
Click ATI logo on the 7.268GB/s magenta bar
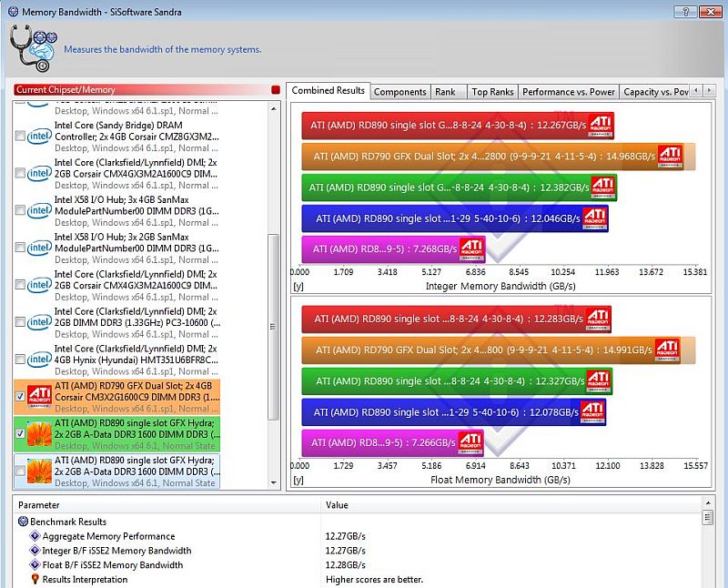[471, 249]
